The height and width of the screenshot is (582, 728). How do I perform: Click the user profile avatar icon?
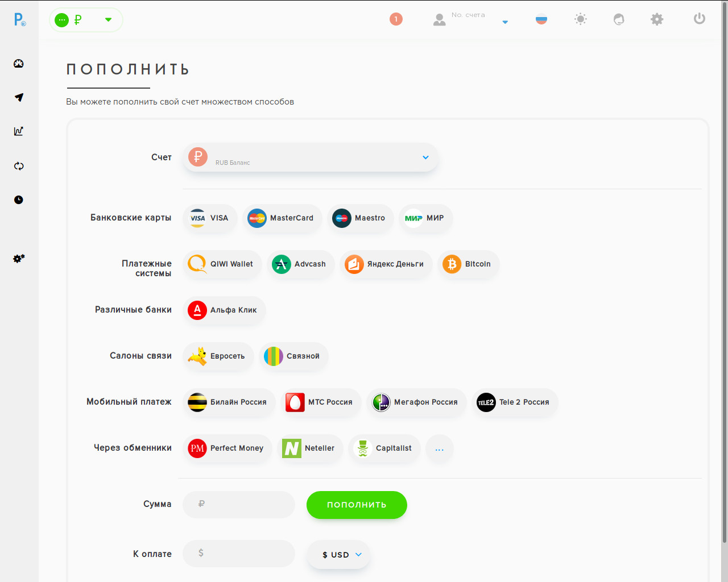[440, 20]
